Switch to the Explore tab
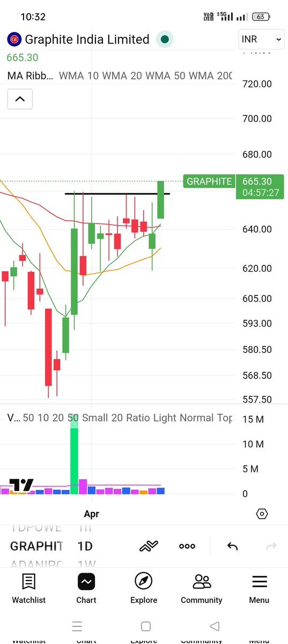The width and height of the screenshot is (288, 644). point(144,588)
